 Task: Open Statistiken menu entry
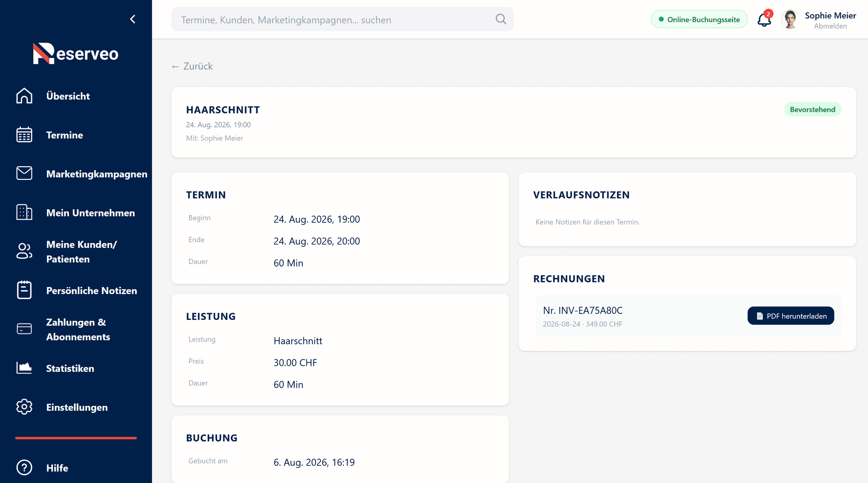pyautogui.click(x=70, y=368)
